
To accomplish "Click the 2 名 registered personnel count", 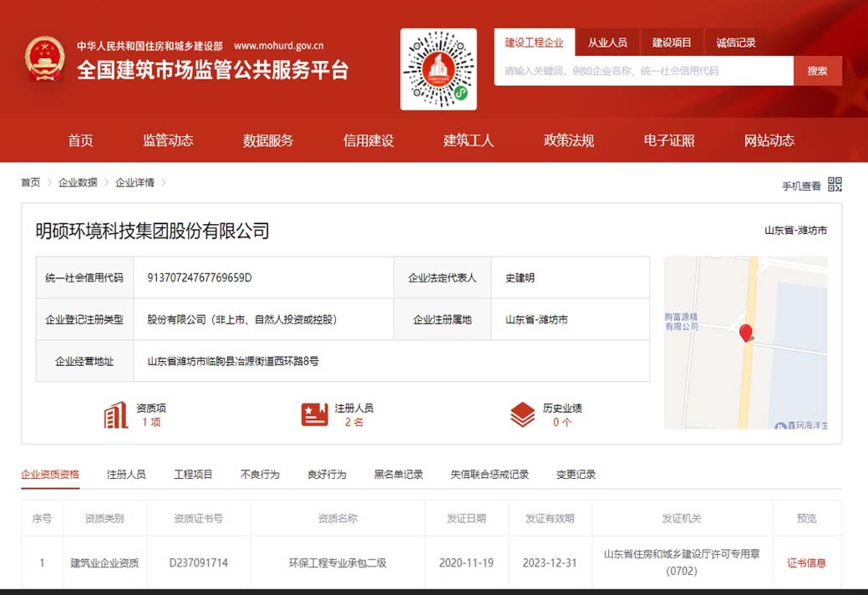I will pos(354,422).
